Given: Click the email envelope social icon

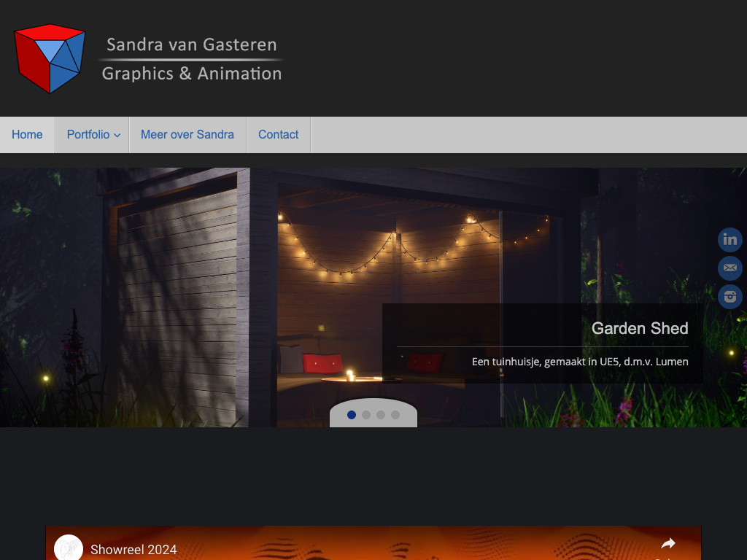Looking at the screenshot, I should [x=729, y=268].
